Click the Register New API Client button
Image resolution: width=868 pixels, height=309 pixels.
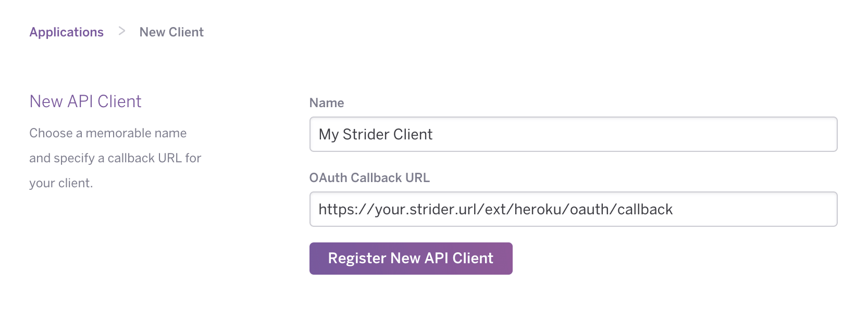click(411, 259)
